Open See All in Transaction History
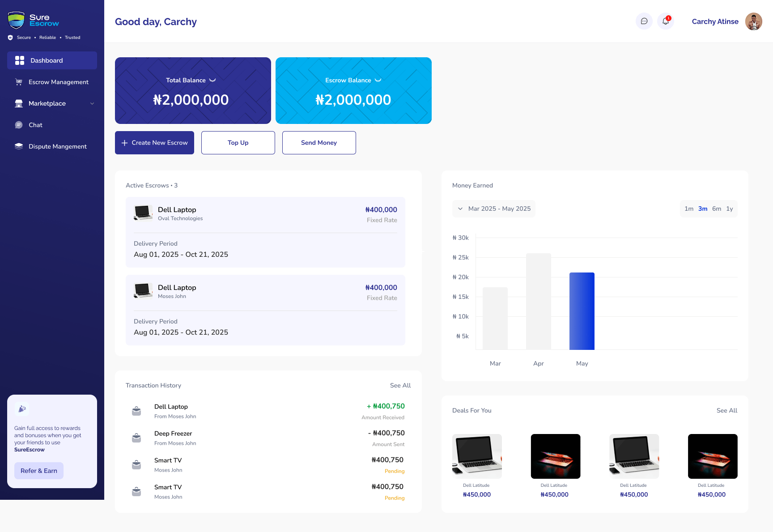 [400, 385]
